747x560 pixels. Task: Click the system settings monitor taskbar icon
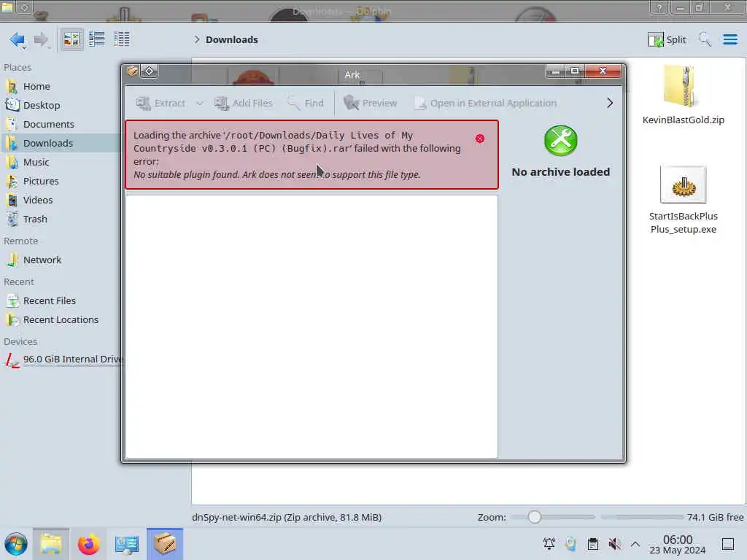pos(127,544)
